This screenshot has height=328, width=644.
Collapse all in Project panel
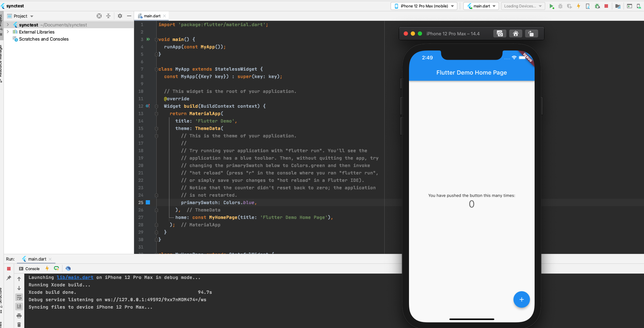[x=108, y=16]
